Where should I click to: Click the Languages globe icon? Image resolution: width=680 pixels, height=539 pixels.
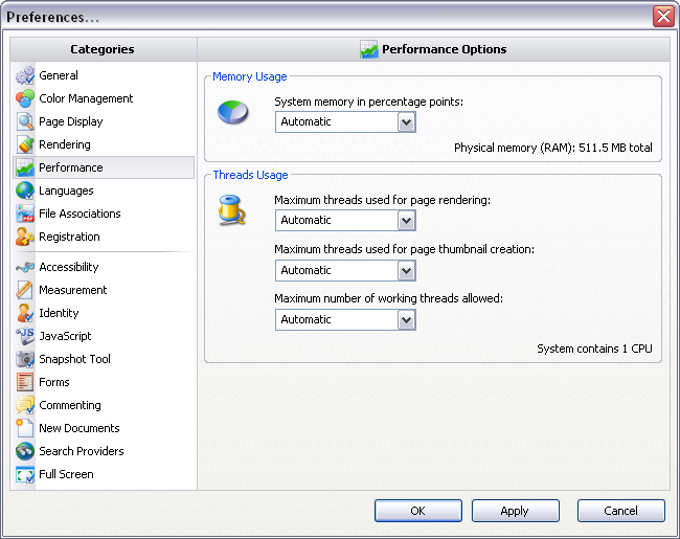(25, 190)
